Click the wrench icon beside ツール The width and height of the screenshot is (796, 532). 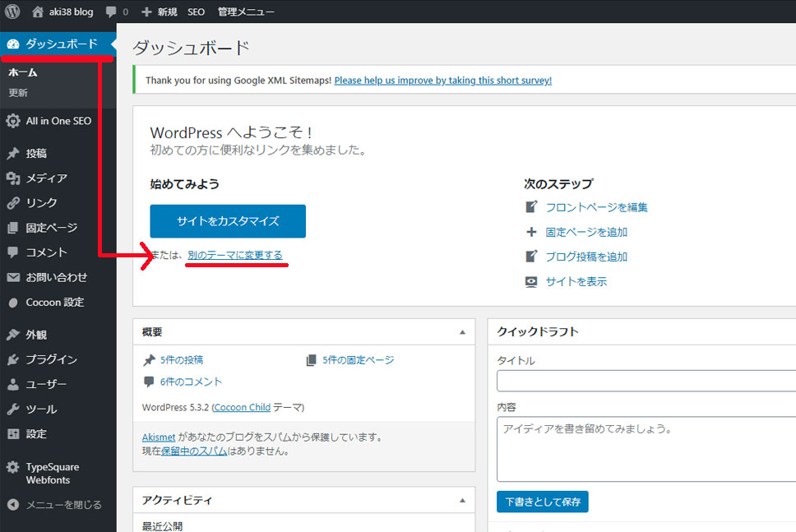point(13,409)
